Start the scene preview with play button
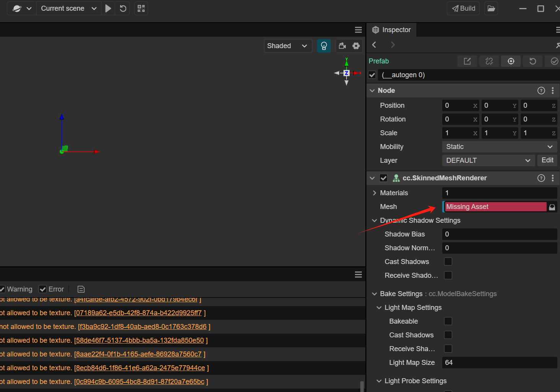560x392 pixels. coord(108,8)
